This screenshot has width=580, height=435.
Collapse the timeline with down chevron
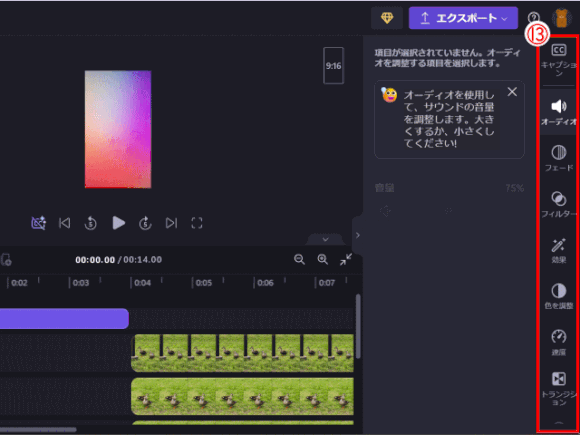pyautogui.click(x=325, y=239)
